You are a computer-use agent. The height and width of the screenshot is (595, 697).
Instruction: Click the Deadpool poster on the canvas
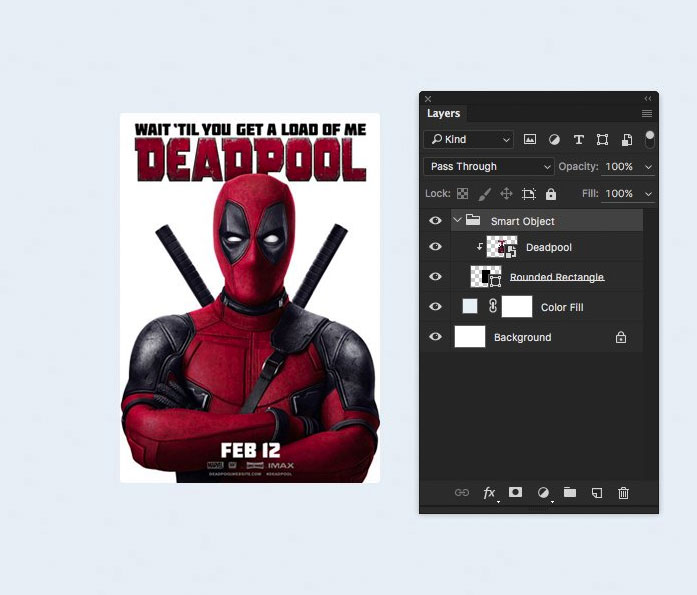click(250, 298)
